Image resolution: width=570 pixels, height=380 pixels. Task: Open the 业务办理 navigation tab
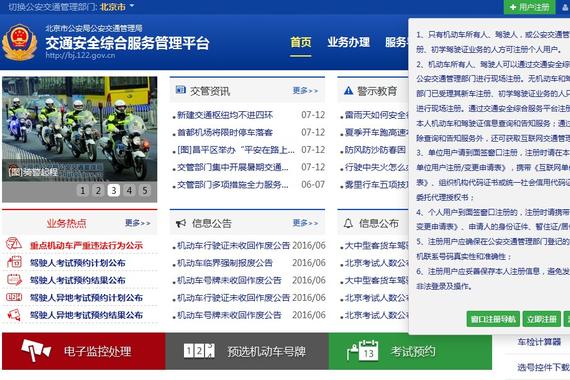348,42
